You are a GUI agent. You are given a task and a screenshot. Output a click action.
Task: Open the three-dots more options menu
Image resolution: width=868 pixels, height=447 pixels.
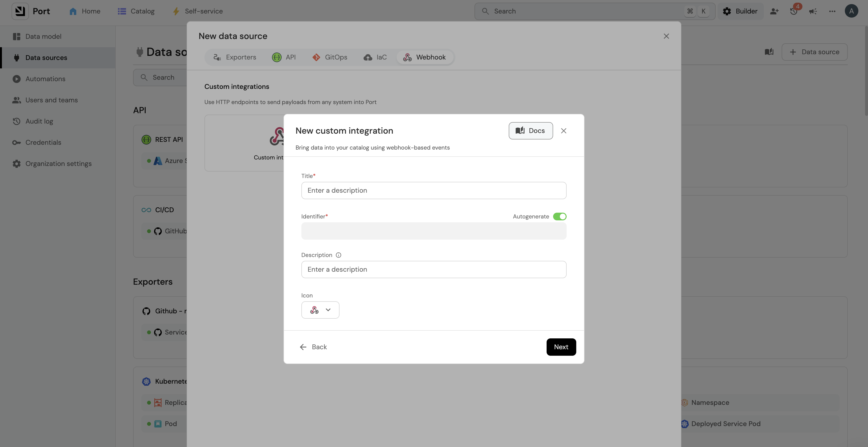(832, 11)
